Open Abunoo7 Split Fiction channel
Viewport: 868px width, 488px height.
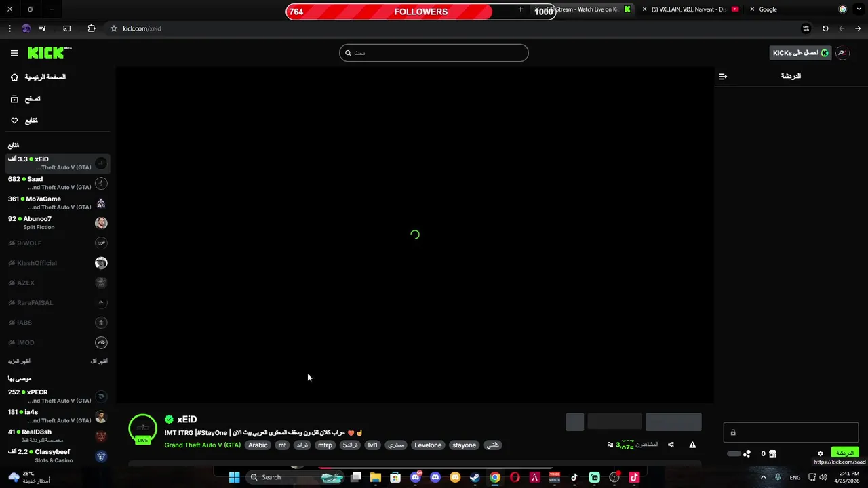58,223
